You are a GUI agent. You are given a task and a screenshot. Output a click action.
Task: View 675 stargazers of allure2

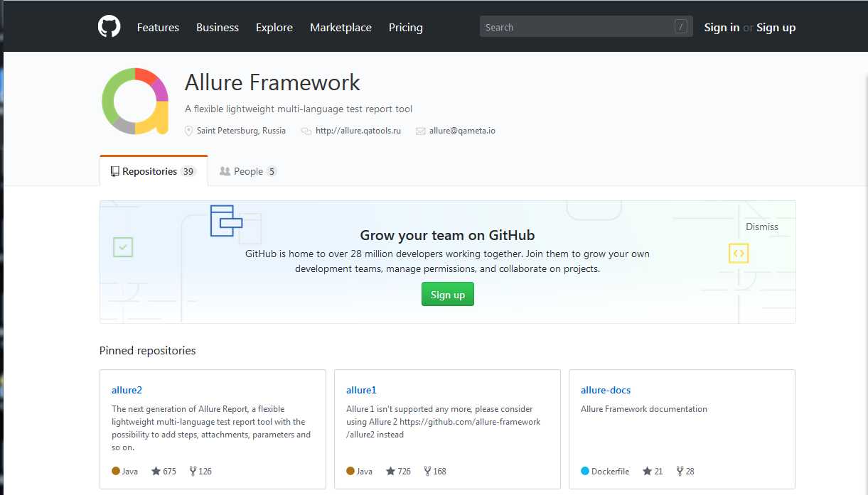(164, 471)
